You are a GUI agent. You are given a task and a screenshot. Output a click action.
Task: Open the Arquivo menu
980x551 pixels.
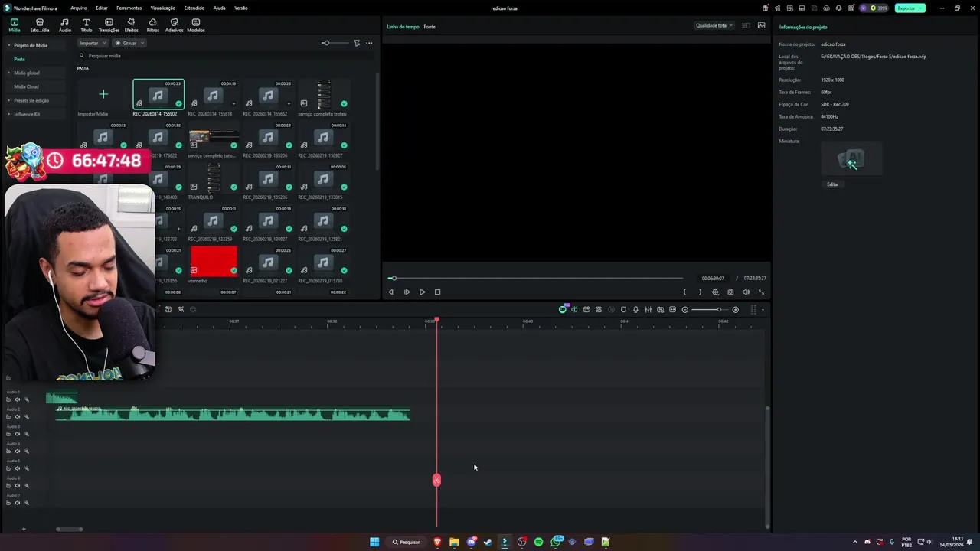click(x=79, y=8)
